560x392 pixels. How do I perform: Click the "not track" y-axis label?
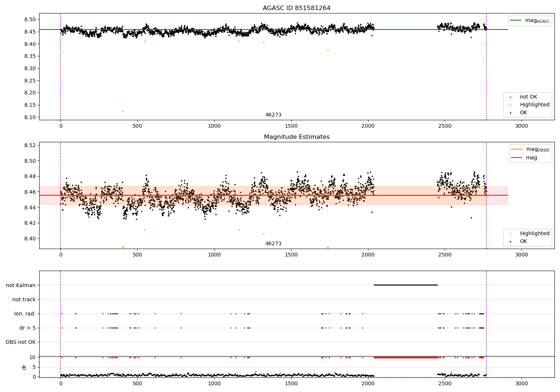[24, 299]
